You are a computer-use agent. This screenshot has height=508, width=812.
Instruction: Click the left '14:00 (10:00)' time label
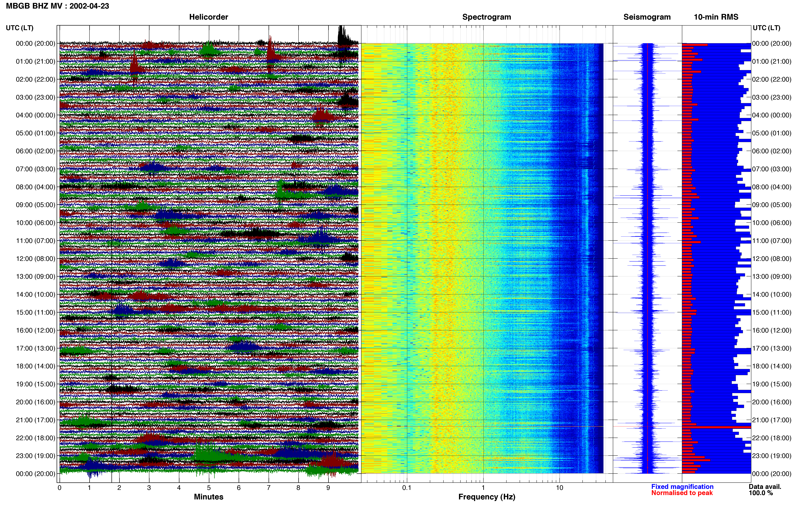tap(35, 295)
